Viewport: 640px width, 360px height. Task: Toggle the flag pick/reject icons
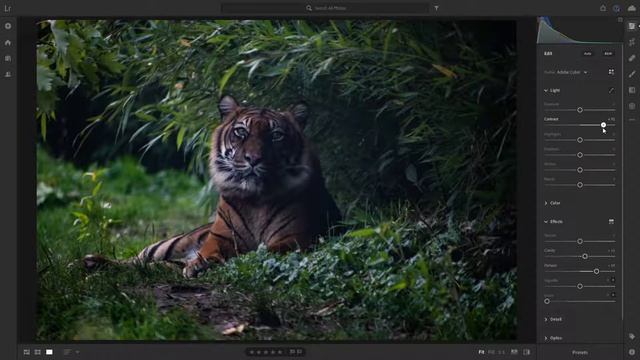pyautogui.click(x=296, y=352)
